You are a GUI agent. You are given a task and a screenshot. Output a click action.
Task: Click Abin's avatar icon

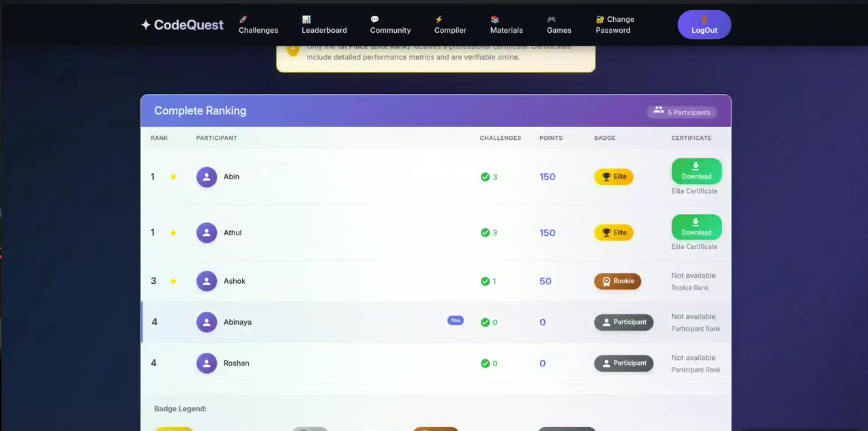(x=207, y=177)
